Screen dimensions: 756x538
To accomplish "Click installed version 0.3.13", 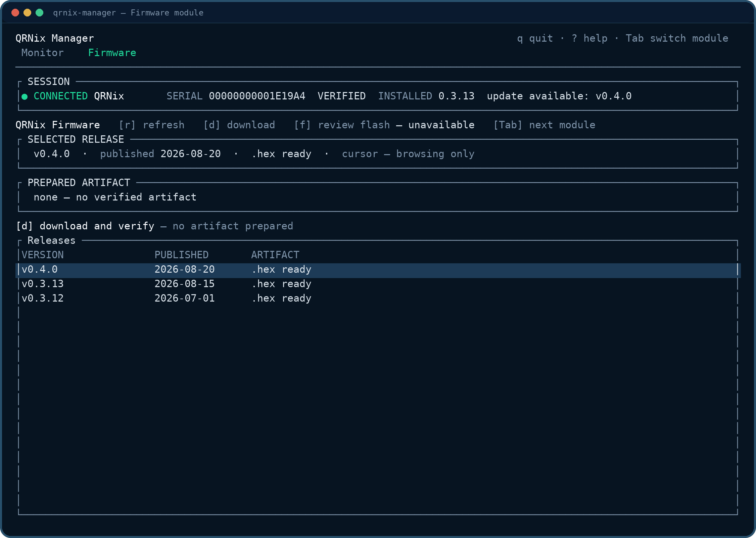I will click(x=457, y=96).
